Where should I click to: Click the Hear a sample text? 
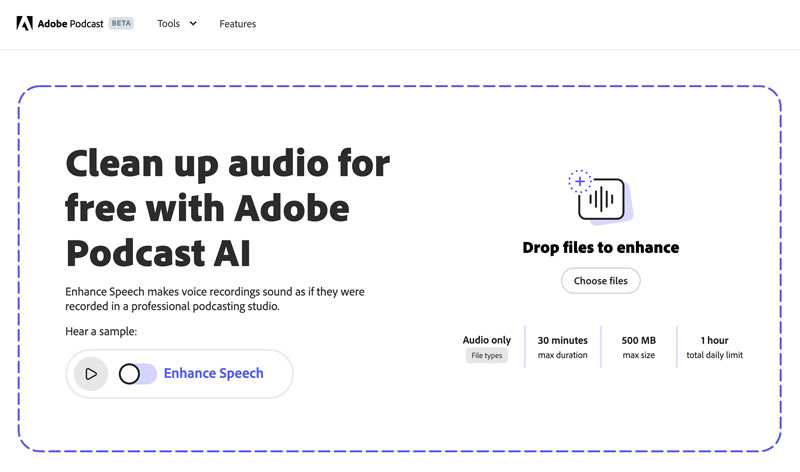[x=101, y=332]
